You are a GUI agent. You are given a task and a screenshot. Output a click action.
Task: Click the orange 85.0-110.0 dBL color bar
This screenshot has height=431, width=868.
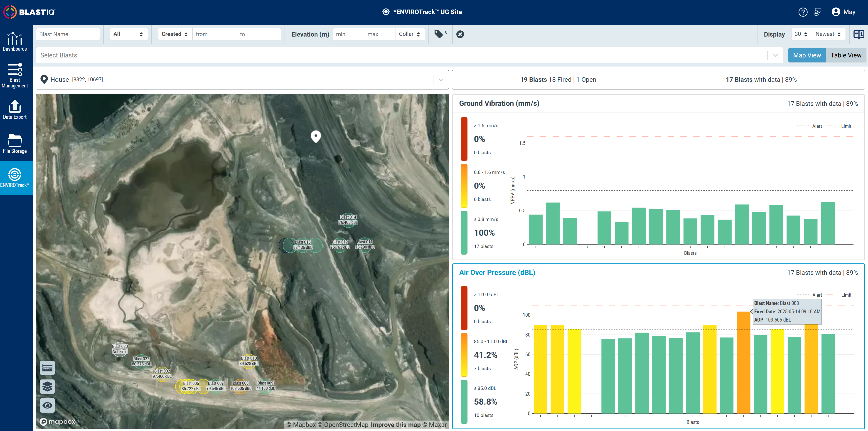pos(464,355)
